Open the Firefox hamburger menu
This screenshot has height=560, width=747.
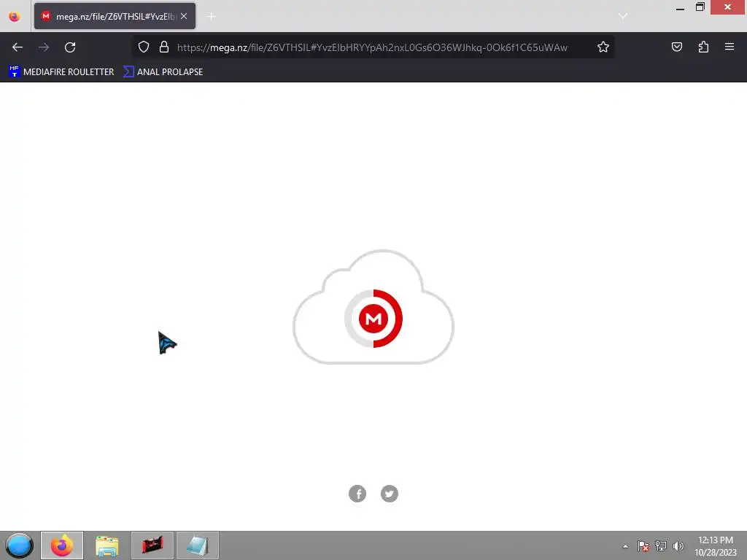[729, 47]
